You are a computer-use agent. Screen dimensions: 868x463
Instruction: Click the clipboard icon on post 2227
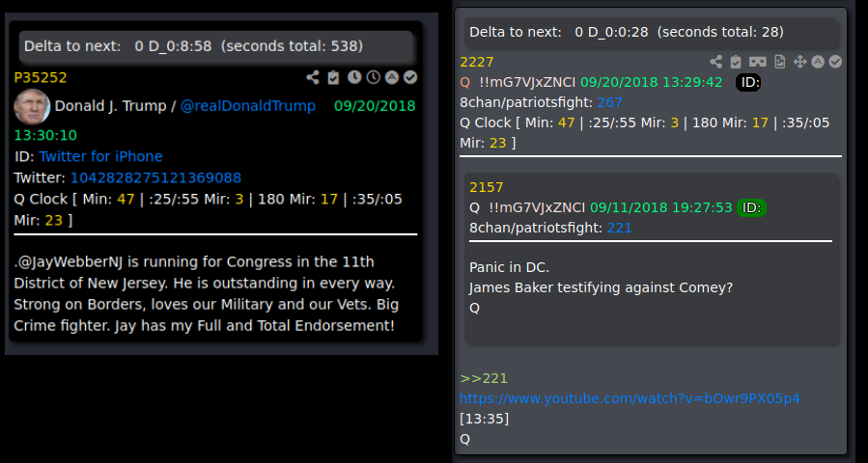tap(736, 62)
